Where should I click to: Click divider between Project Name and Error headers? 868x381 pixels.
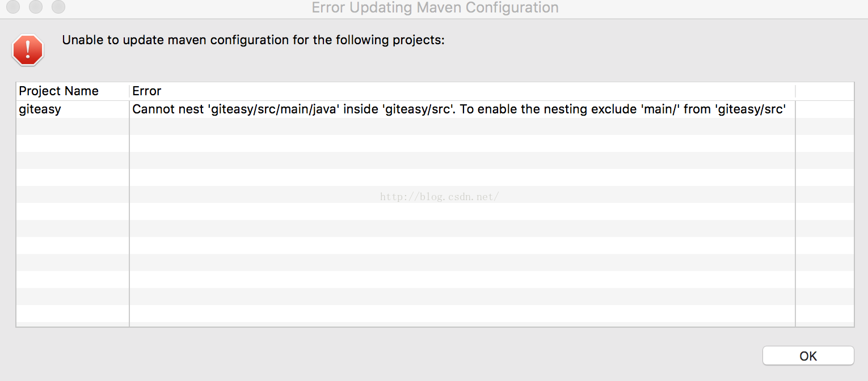pos(129,91)
